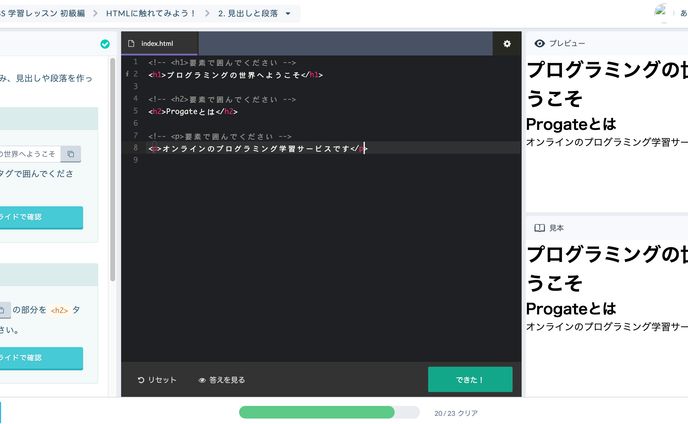Click the copy icon beside の部分を text

point(3,310)
